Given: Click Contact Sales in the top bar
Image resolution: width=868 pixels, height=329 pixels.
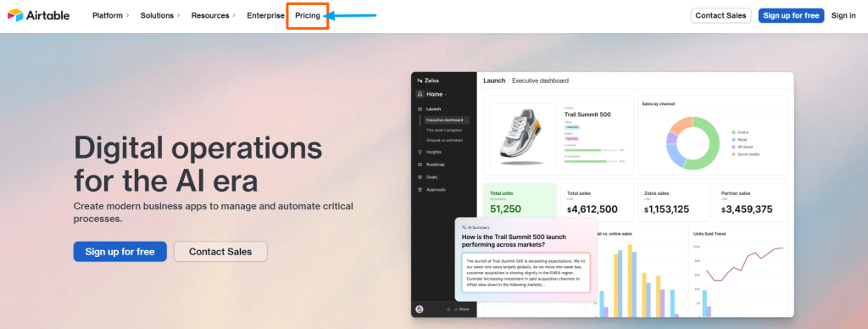Looking at the screenshot, I should [721, 15].
